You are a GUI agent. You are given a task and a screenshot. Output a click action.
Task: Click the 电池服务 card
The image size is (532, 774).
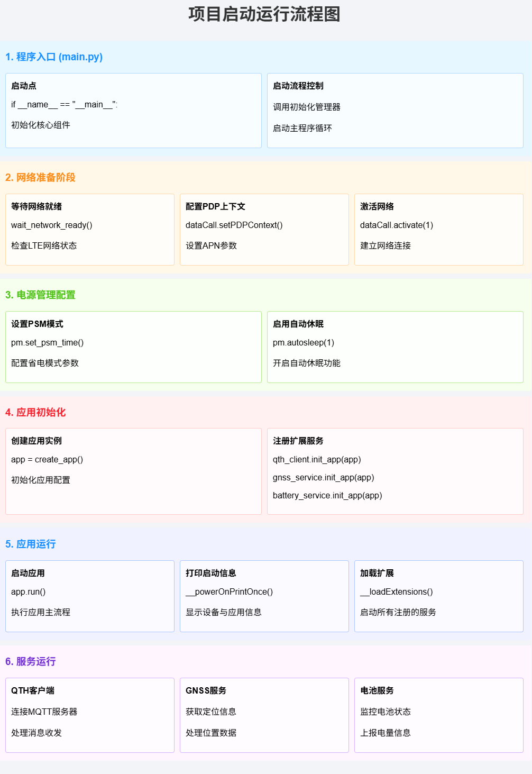[438, 715]
